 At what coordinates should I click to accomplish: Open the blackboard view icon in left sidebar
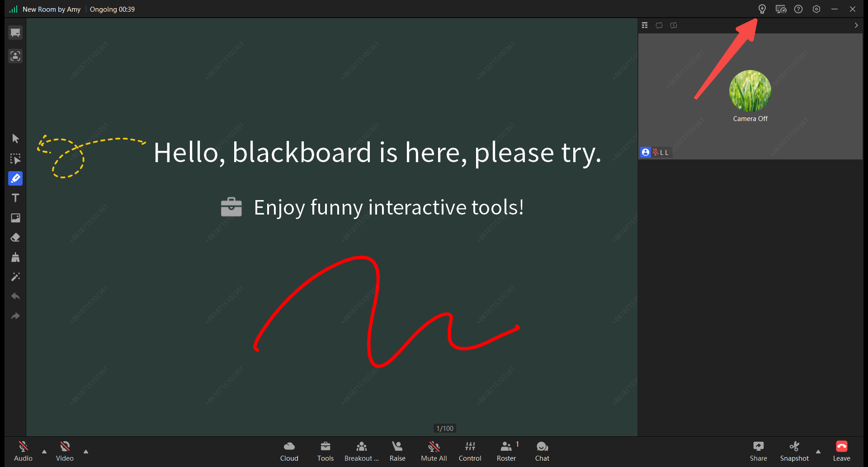click(15, 33)
